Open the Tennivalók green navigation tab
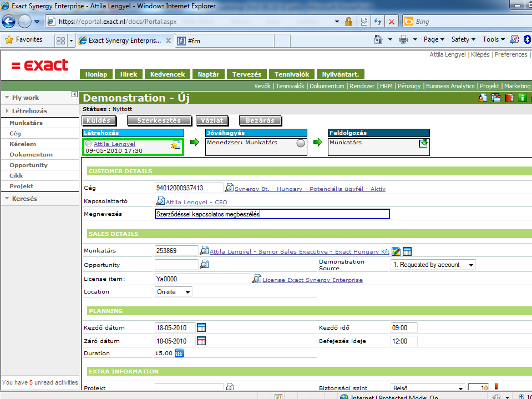The width and height of the screenshot is (532, 399). [292, 74]
